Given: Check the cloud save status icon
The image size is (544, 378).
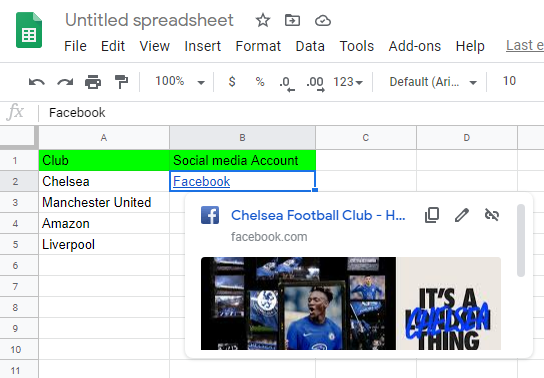Looking at the screenshot, I should (x=323, y=21).
